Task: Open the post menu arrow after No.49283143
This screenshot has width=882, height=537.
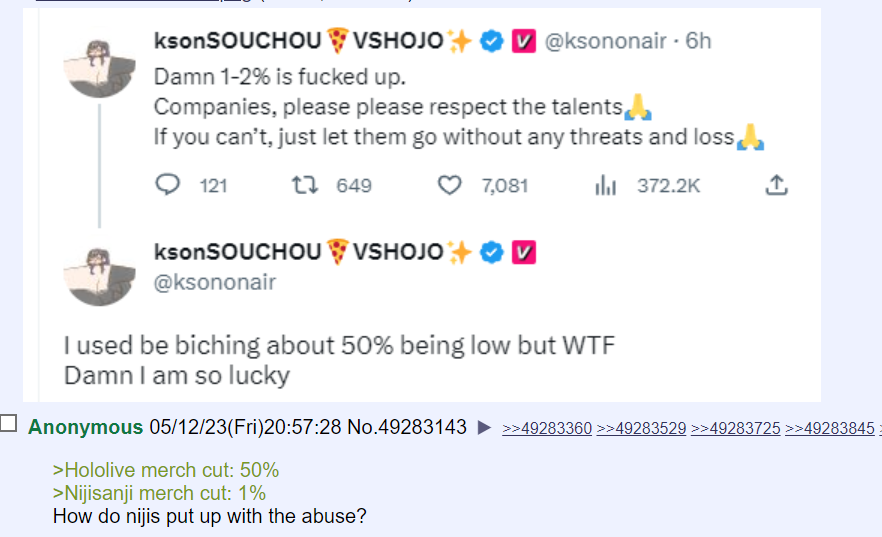Action: click(x=485, y=428)
